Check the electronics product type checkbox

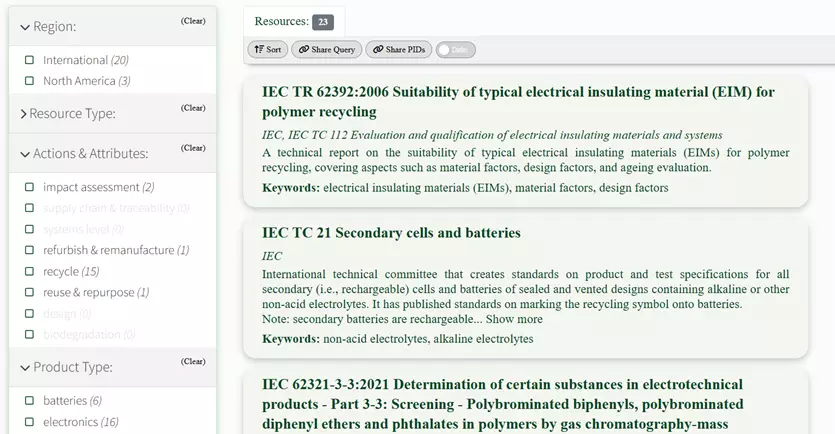click(x=29, y=422)
